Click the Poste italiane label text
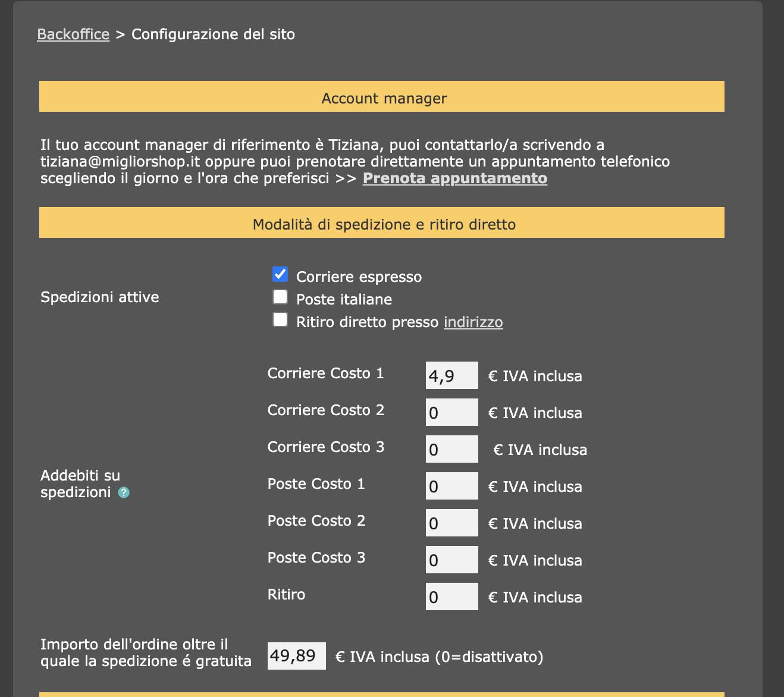This screenshot has width=784, height=697. (344, 300)
